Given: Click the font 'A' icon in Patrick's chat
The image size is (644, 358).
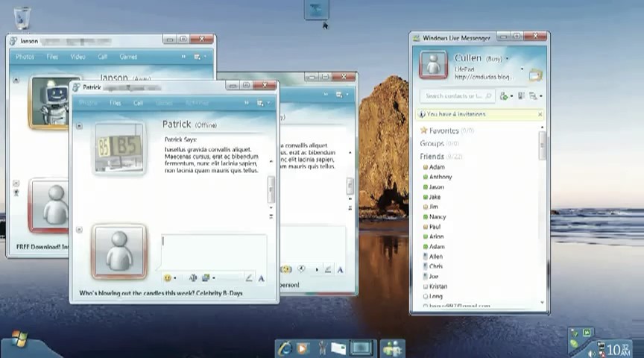Looking at the screenshot, I should pyautogui.click(x=261, y=279).
